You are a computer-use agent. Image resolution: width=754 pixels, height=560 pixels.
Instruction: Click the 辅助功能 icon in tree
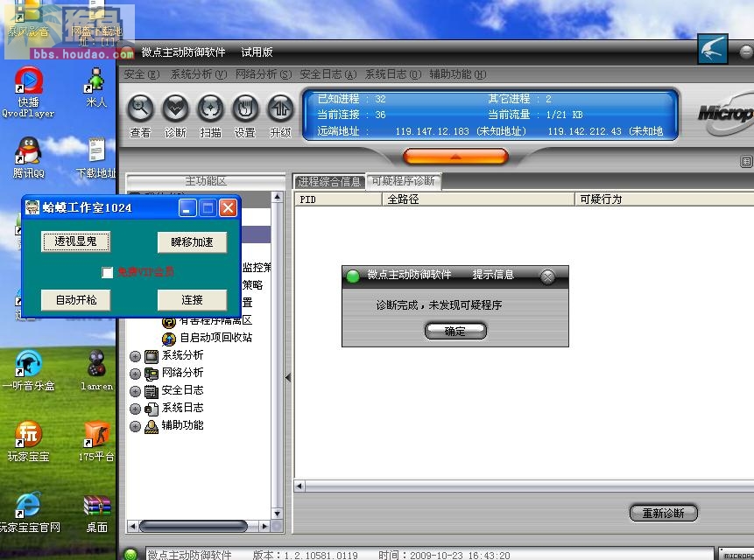pyautogui.click(x=152, y=426)
